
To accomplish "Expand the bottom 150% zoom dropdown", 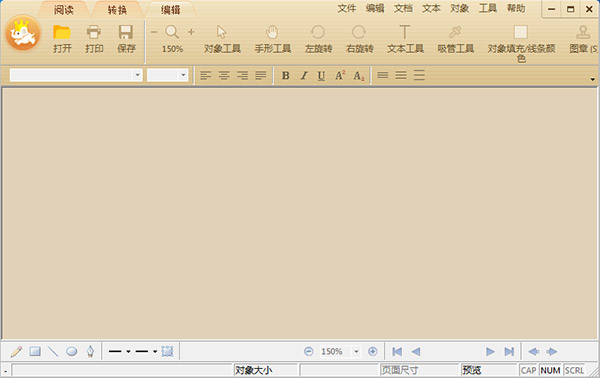I will 356,351.
